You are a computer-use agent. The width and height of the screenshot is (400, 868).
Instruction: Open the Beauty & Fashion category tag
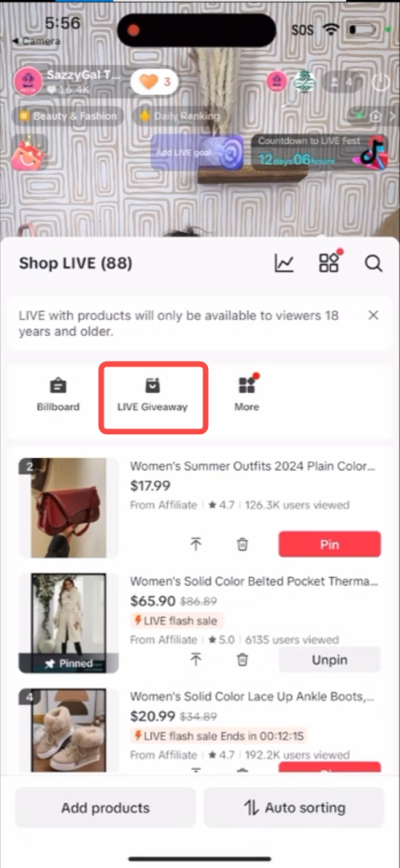[68, 117]
